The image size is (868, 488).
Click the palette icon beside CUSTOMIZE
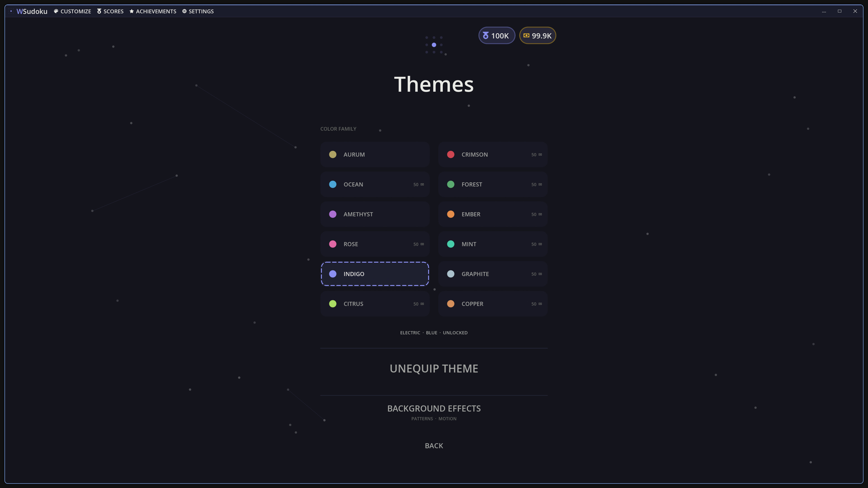(56, 11)
